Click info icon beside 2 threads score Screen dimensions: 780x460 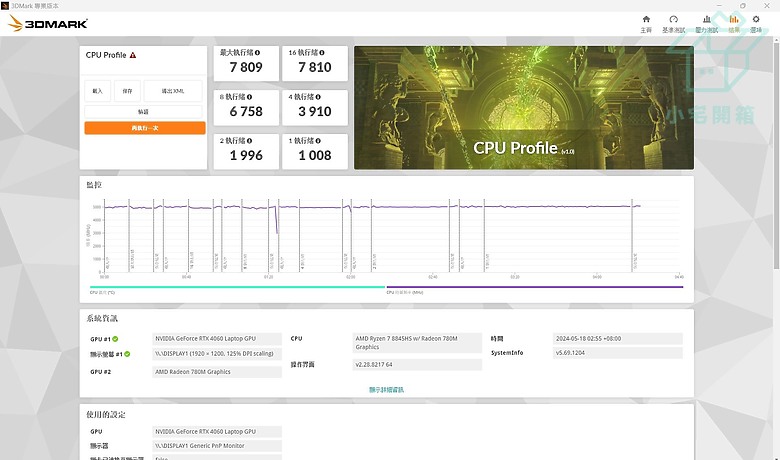click(x=249, y=141)
